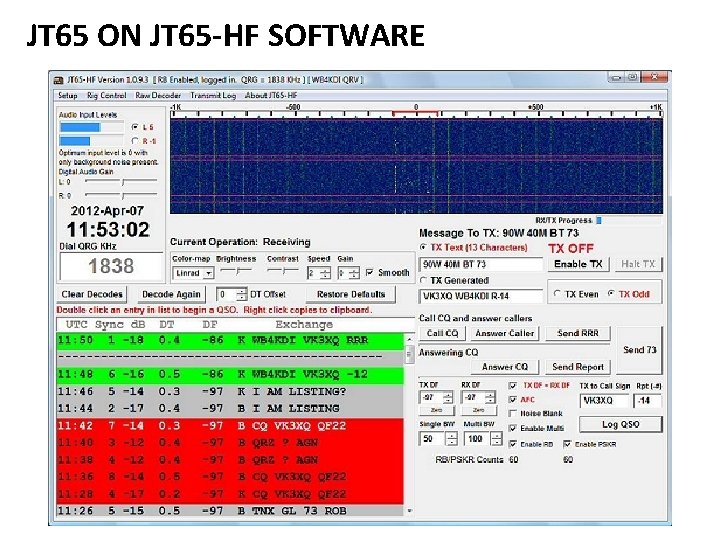
Task: Click the Clear Decodes button
Action: (x=92, y=295)
